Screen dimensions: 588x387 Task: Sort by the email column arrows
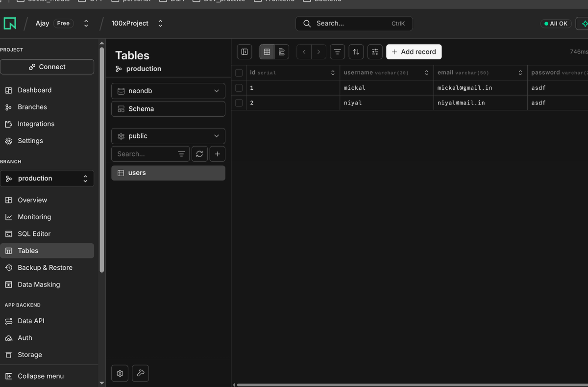(x=520, y=73)
